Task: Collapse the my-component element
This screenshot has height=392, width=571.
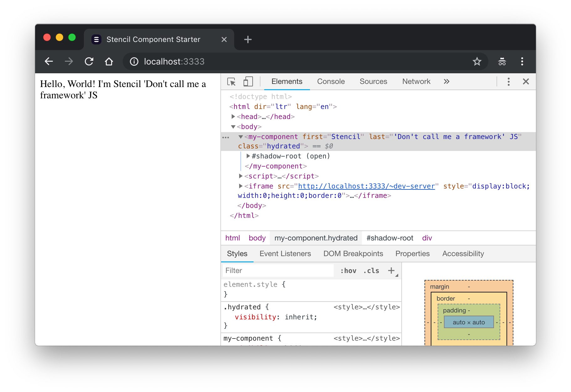Action: (241, 137)
